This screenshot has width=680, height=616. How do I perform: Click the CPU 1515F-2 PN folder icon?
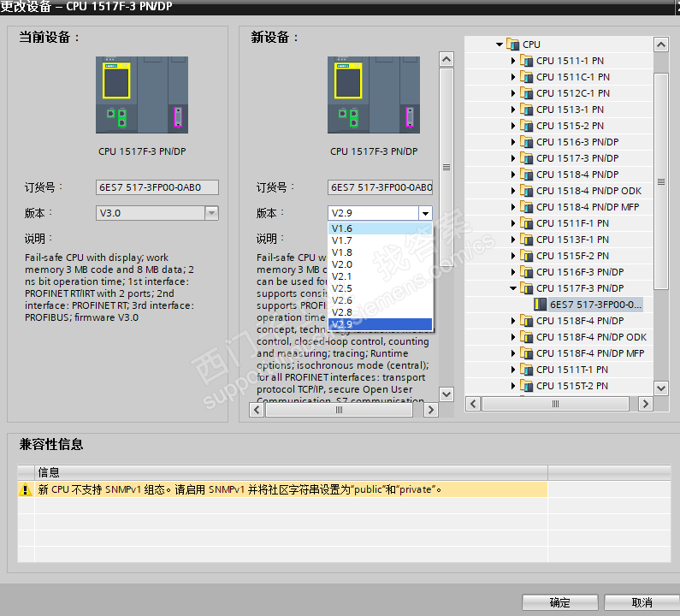click(526, 256)
